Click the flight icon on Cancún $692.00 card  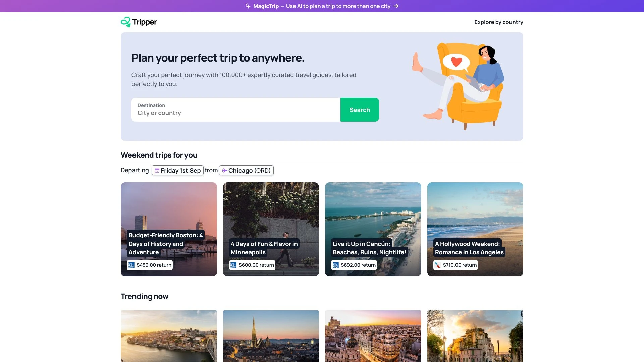[336, 265]
